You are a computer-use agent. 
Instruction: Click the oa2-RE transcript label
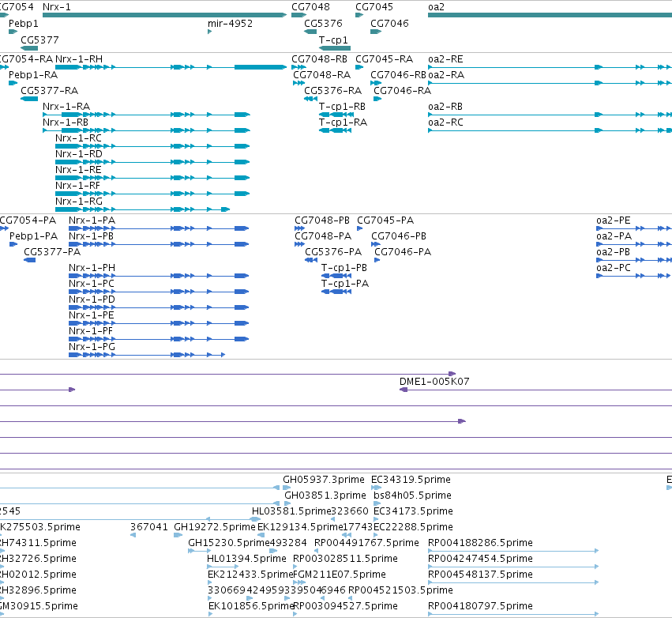click(445, 58)
